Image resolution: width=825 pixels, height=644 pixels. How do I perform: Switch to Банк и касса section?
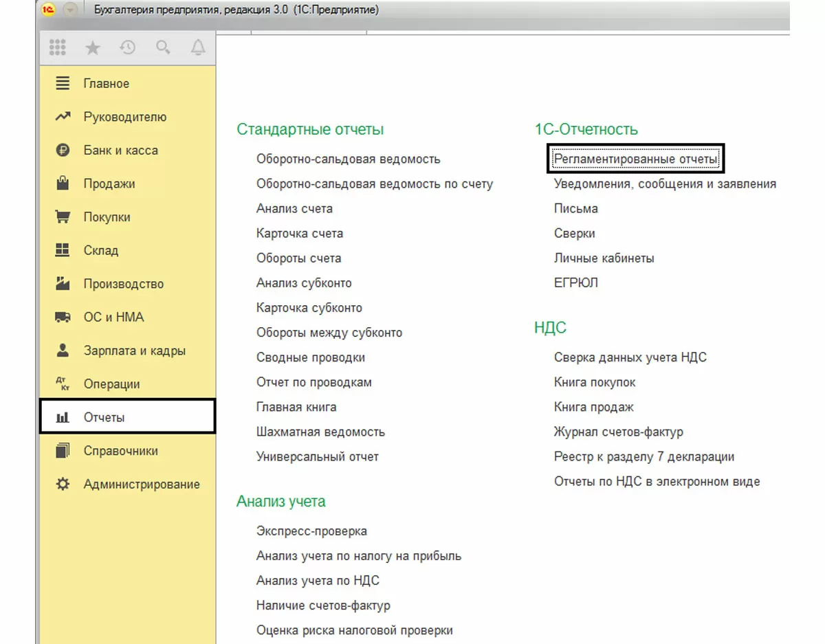tap(121, 151)
